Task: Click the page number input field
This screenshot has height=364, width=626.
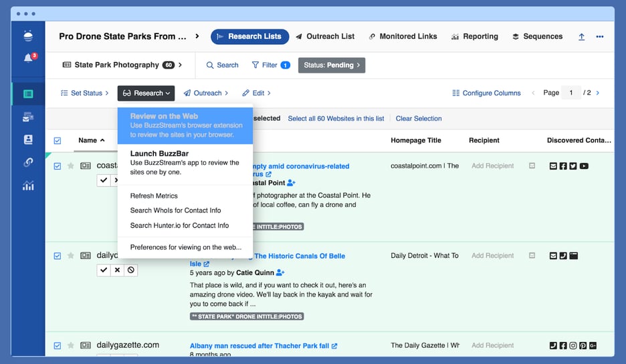Action: point(571,93)
